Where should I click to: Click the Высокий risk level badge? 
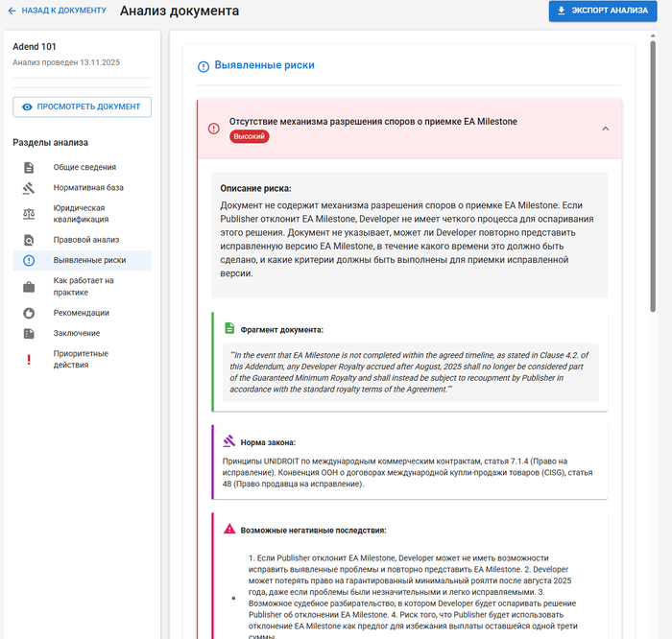point(250,137)
